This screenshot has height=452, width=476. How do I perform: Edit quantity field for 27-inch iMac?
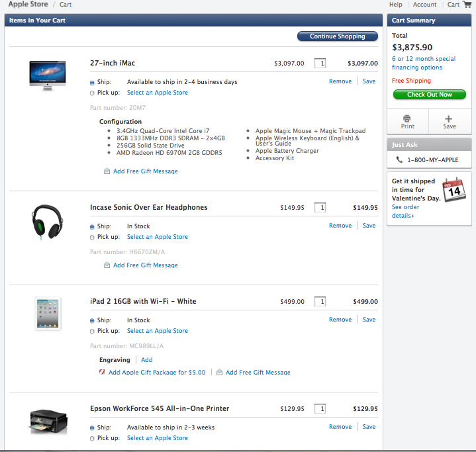pyautogui.click(x=320, y=63)
